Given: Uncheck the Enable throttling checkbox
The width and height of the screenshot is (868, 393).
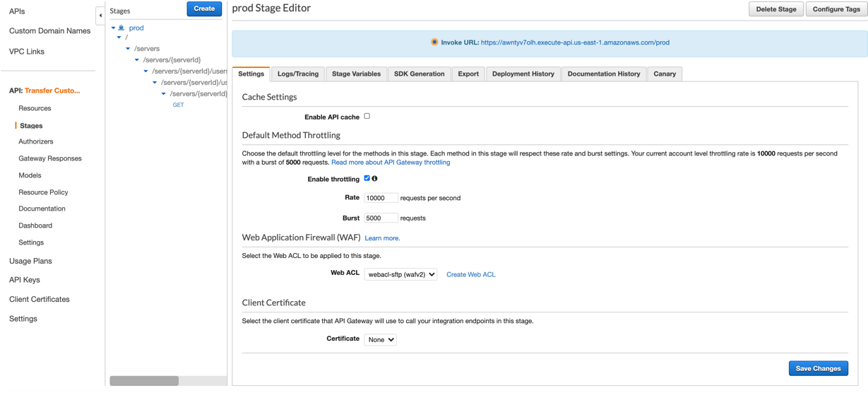Looking at the screenshot, I should point(367,179).
